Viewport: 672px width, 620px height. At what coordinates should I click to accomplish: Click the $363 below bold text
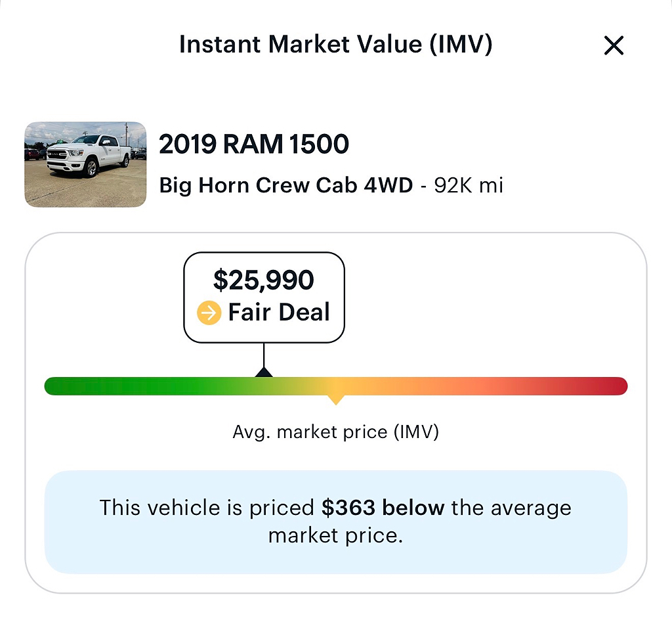(383, 508)
